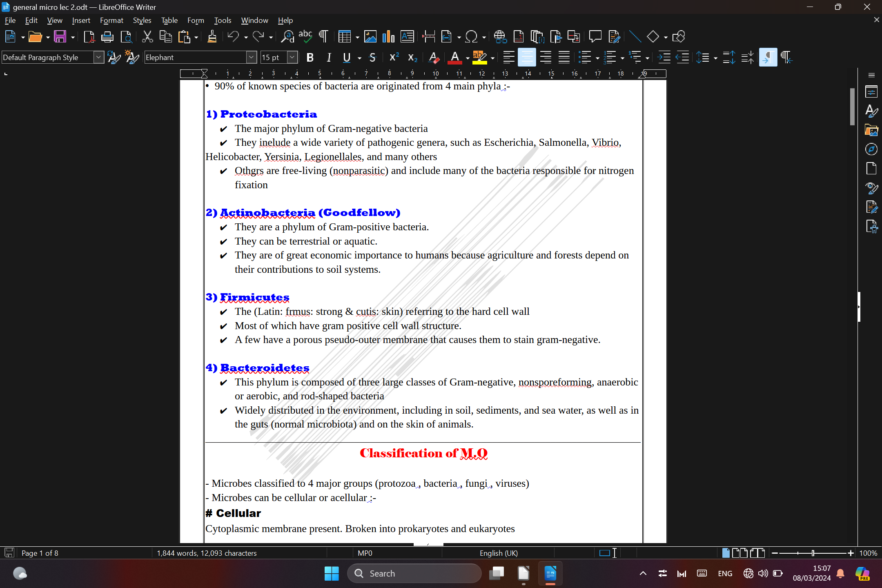The image size is (882, 588).
Task: Apply yellow highlighting colour
Action: (x=480, y=58)
